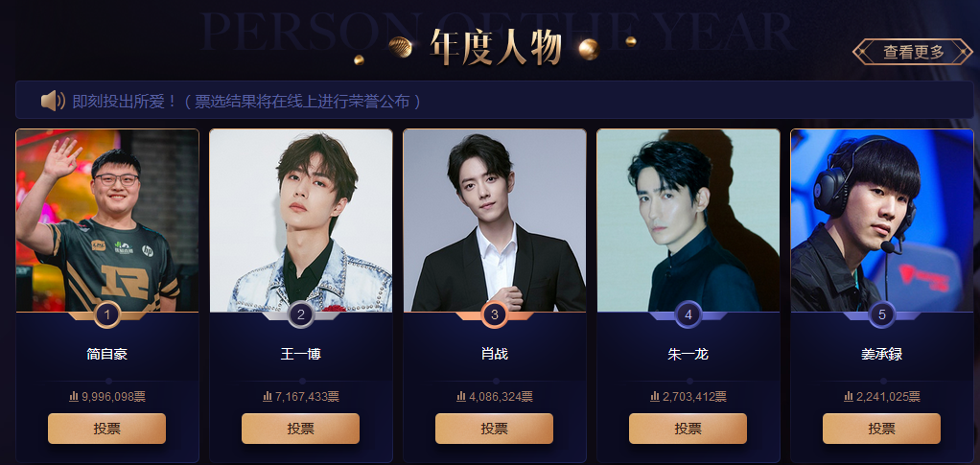Vote for 姜承録
Screen dimensions: 980x465
(x=882, y=429)
